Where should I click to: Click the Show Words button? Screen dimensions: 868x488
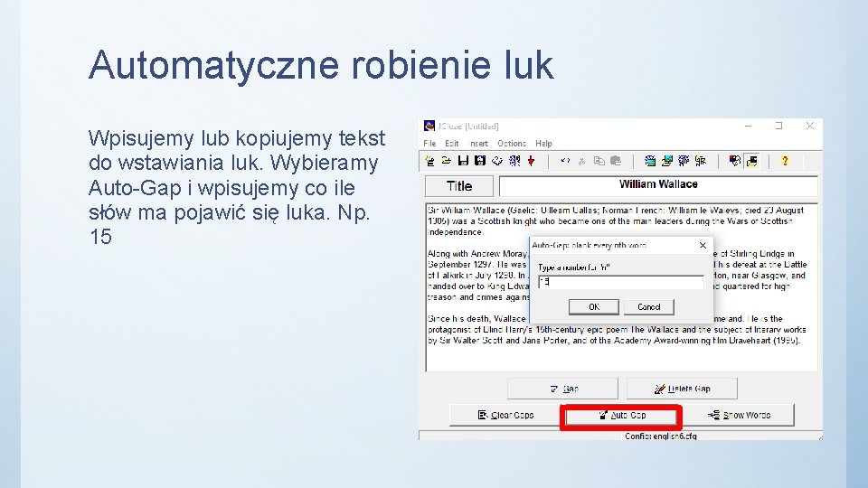(739, 415)
